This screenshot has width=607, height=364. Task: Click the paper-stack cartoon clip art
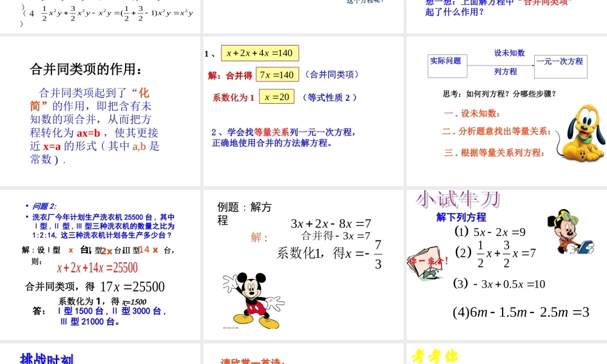point(427,263)
